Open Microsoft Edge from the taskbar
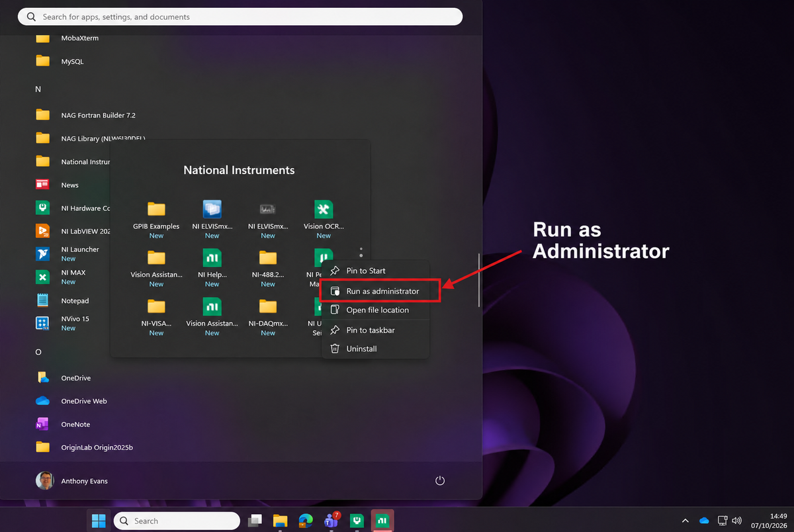The height and width of the screenshot is (532, 794). 306,521
